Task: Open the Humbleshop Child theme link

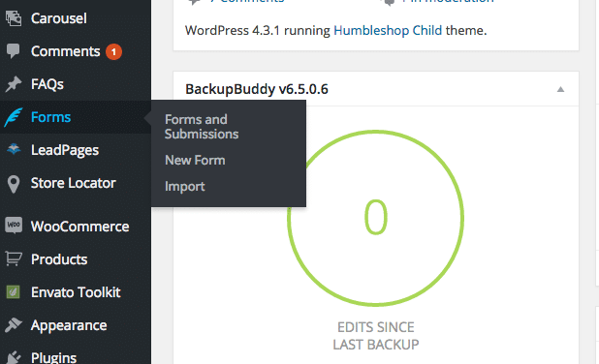Action: pyautogui.click(x=388, y=30)
